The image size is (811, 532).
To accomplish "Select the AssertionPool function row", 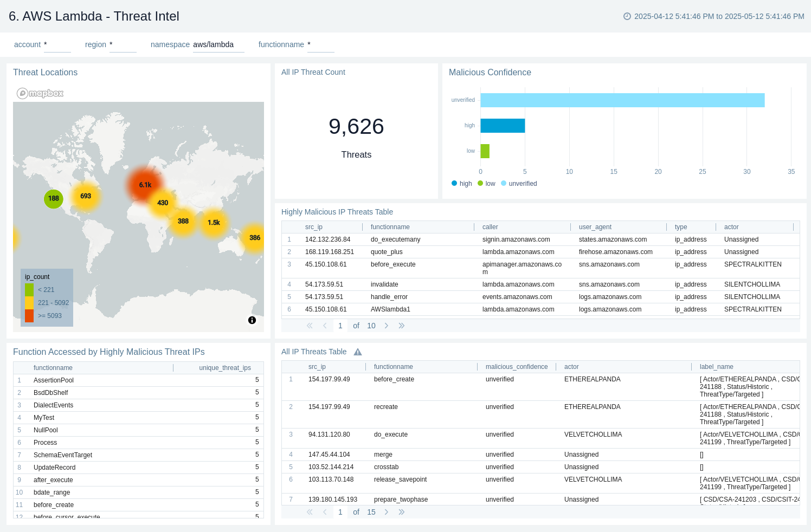I will [x=54, y=380].
